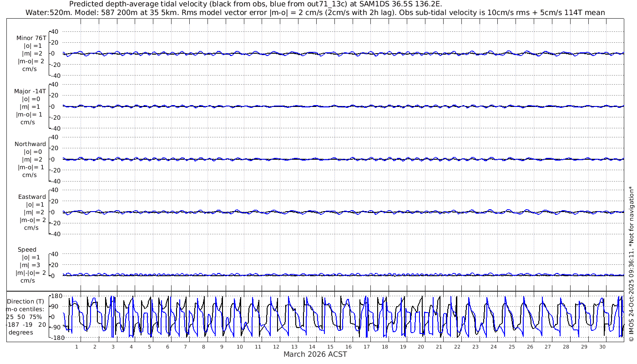Click day '25' on the date axis
Image resolution: width=637 pixels, height=364 pixels.
click(x=511, y=347)
